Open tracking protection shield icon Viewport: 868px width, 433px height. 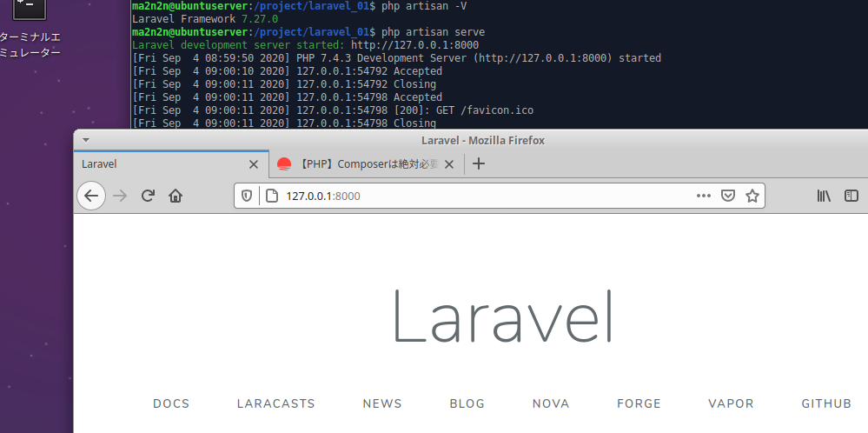pos(247,196)
